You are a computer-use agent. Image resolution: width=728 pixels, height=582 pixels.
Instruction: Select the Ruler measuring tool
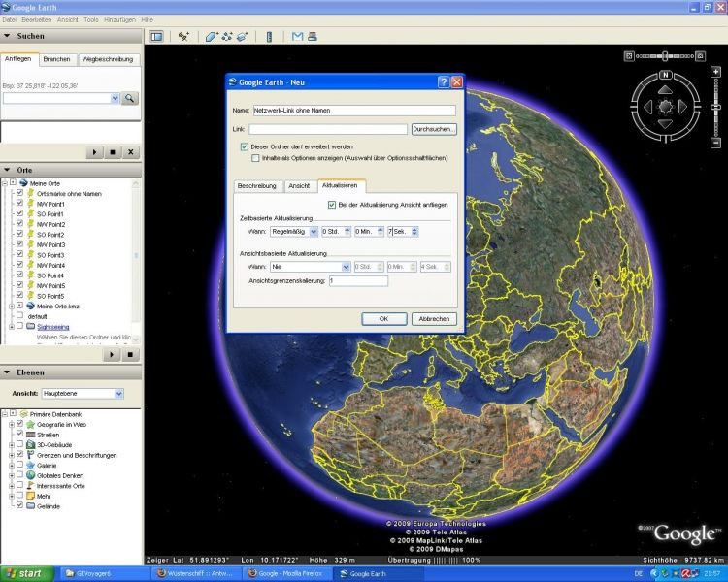click(x=269, y=37)
